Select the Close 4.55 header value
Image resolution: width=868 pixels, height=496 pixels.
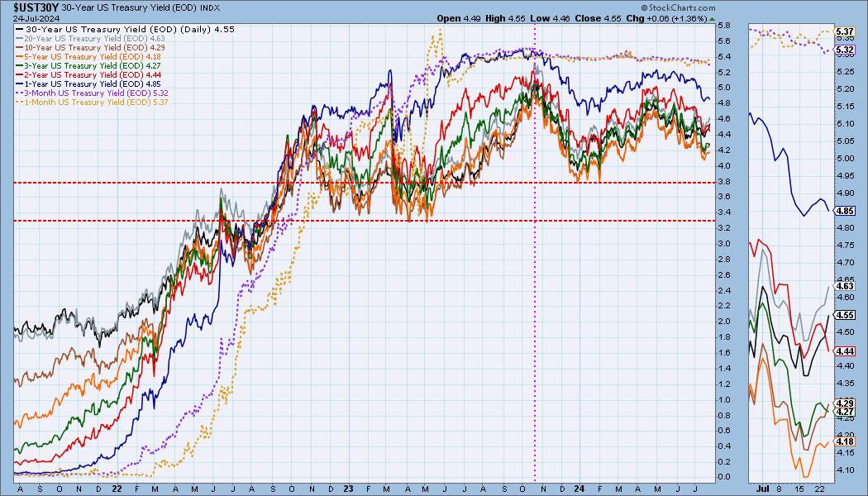[598, 18]
